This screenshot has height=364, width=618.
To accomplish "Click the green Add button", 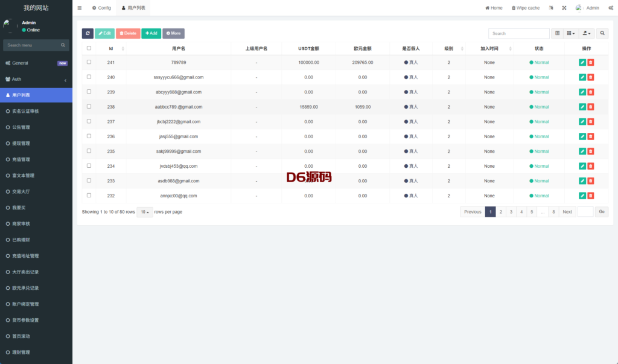I will tap(151, 33).
